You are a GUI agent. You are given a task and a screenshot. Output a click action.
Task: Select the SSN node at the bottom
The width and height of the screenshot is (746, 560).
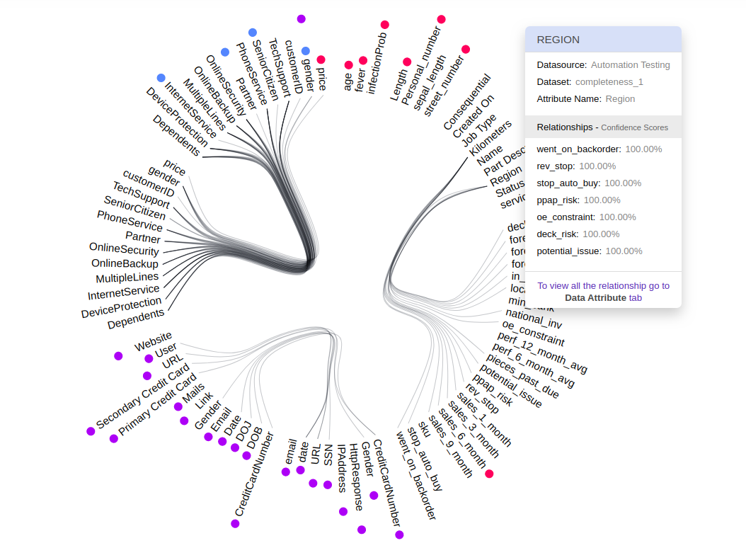point(328,455)
